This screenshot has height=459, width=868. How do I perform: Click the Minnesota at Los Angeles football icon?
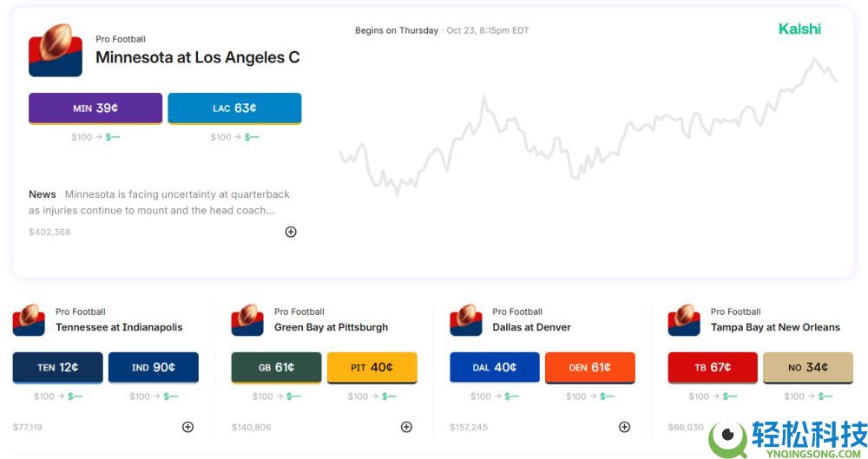tap(56, 50)
